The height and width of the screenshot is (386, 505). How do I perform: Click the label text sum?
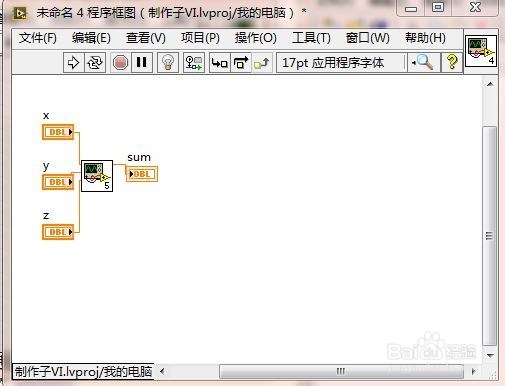(x=139, y=157)
